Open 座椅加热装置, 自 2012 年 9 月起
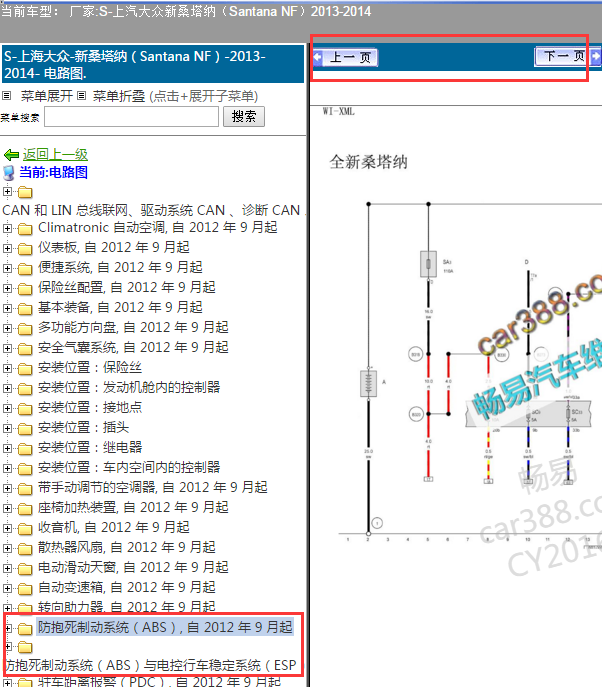The image size is (602, 687). click(x=133, y=507)
